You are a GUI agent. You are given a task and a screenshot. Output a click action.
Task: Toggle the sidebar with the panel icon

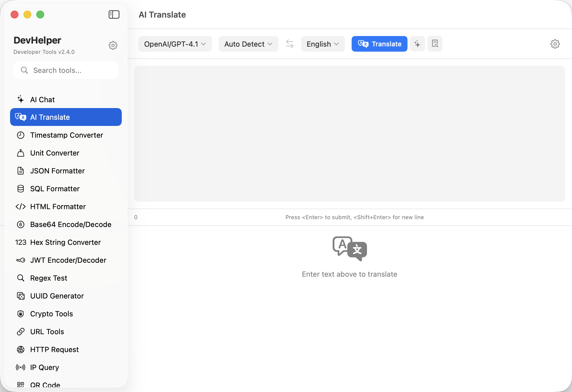[114, 15]
